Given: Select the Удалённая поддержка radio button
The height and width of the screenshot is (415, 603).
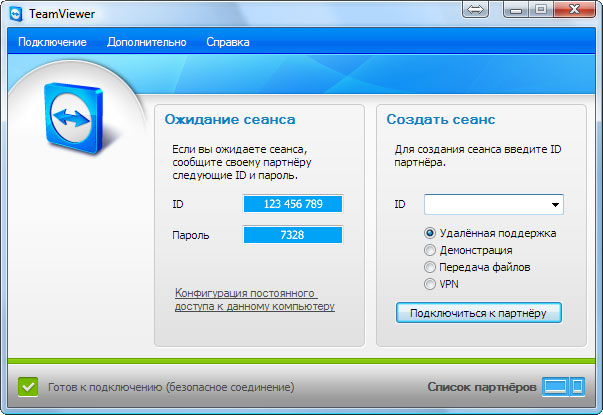Looking at the screenshot, I should point(430,233).
